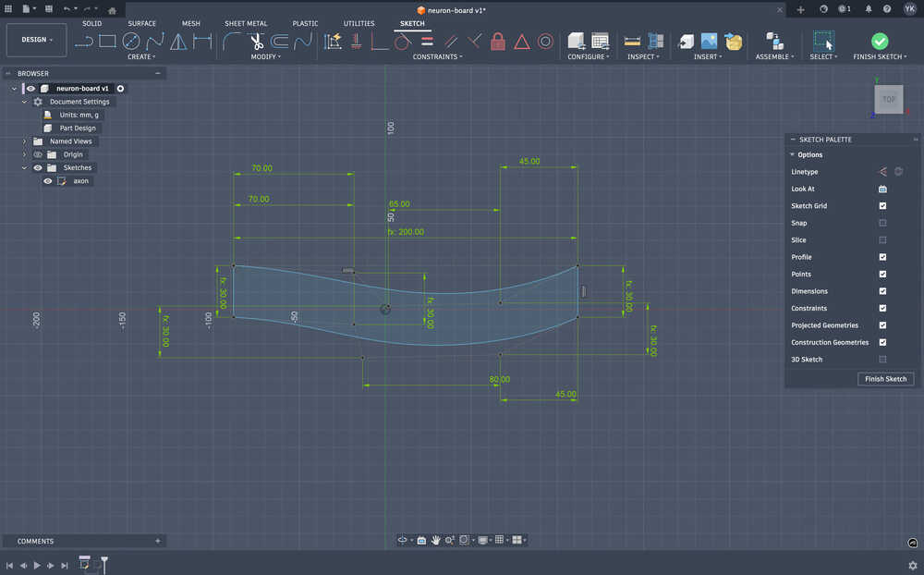The image size is (924, 575).
Task: Switch to the SURFACE tab
Action: [141, 23]
